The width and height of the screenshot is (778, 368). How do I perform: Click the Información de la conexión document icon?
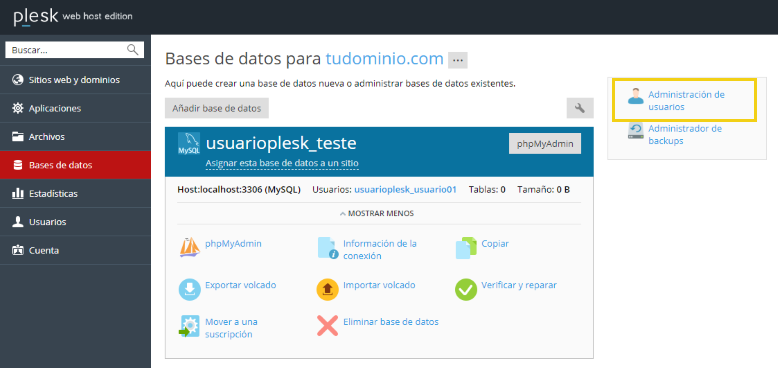click(x=328, y=247)
